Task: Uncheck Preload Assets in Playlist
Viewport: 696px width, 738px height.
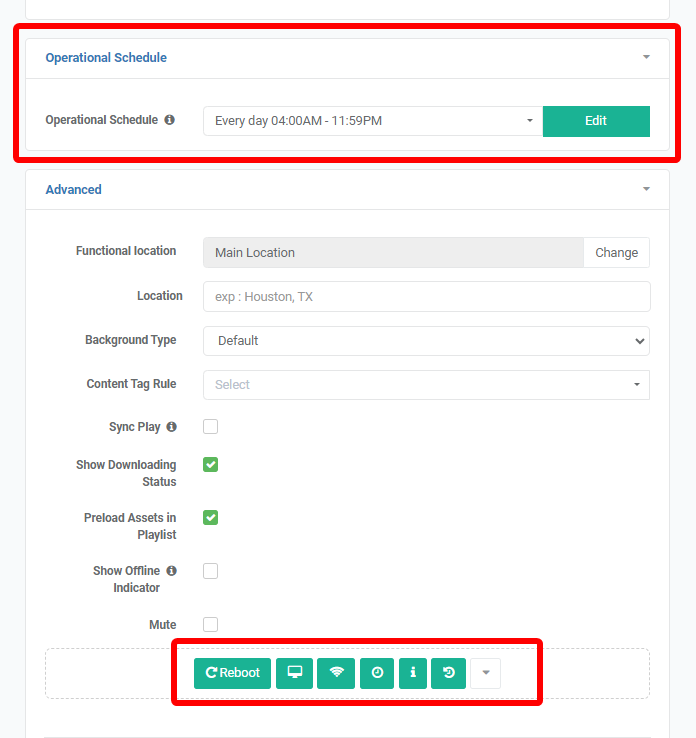Action: point(210,518)
